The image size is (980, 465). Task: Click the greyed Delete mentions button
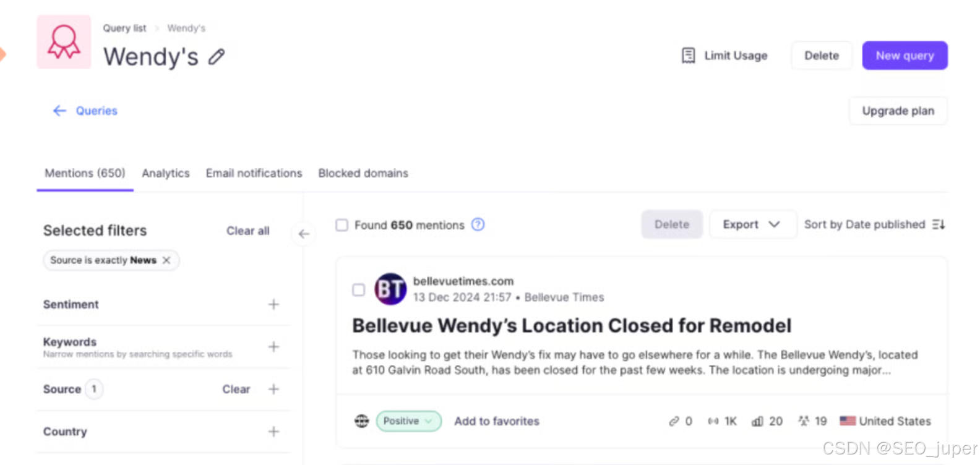672,224
